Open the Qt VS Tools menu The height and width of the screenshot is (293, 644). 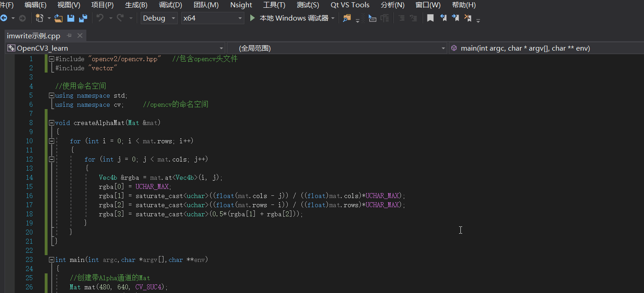(x=350, y=5)
